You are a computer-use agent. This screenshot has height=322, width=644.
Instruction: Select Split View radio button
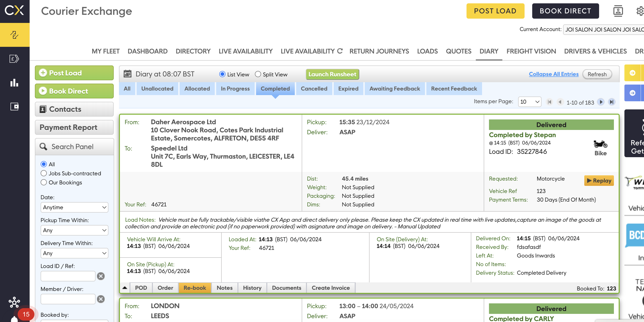pyautogui.click(x=258, y=74)
